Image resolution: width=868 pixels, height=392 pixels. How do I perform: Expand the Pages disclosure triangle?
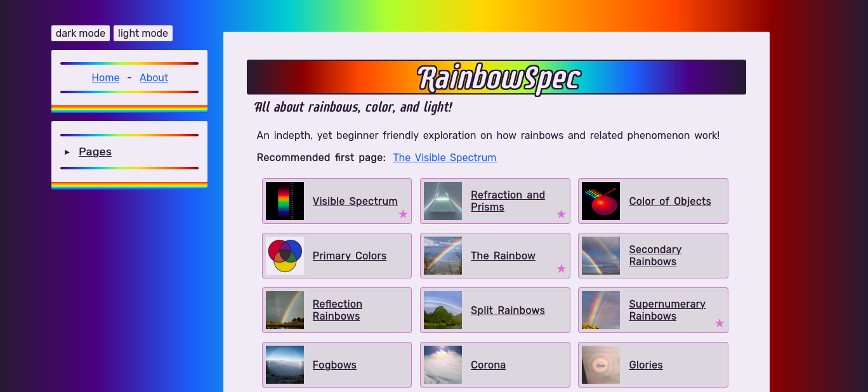pyautogui.click(x=67, y=152)
